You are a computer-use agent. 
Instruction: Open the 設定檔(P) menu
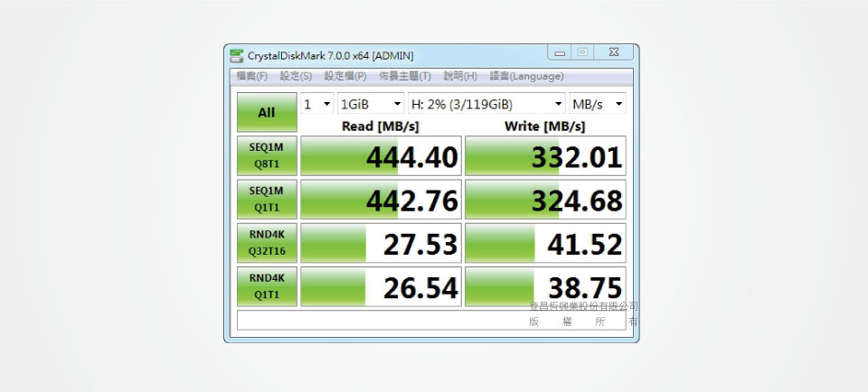point(345,76)
